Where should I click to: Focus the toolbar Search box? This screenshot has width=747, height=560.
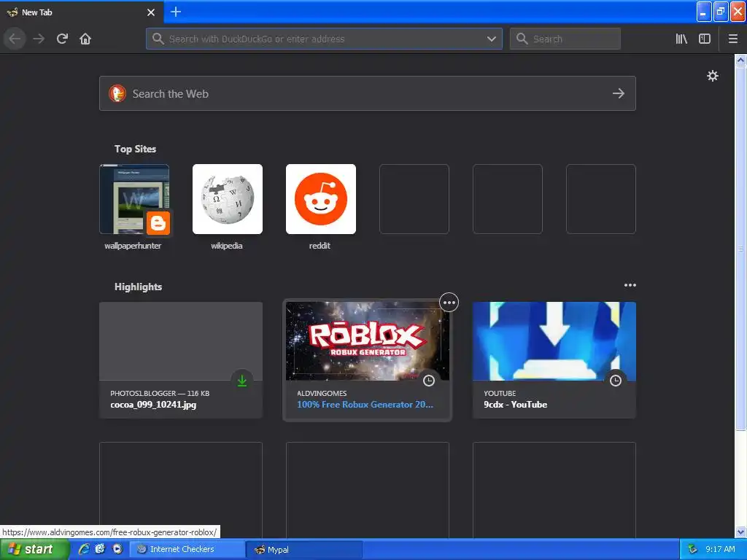click(565, 39)
